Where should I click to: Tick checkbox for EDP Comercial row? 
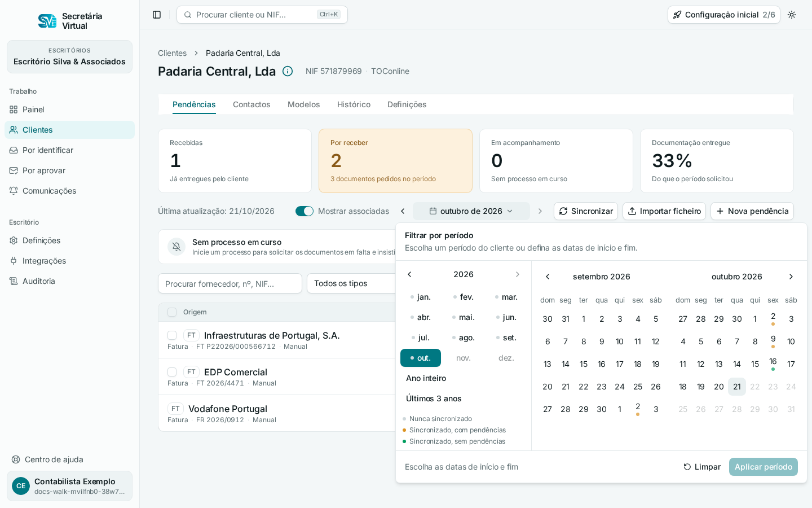pyautogui.click(x=172, y=372)
